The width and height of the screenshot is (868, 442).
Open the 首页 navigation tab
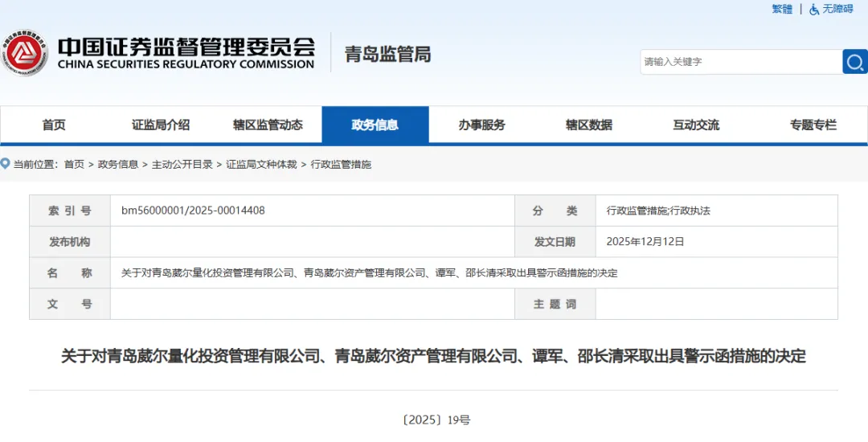pyautogui.click(x=54, y=125)
